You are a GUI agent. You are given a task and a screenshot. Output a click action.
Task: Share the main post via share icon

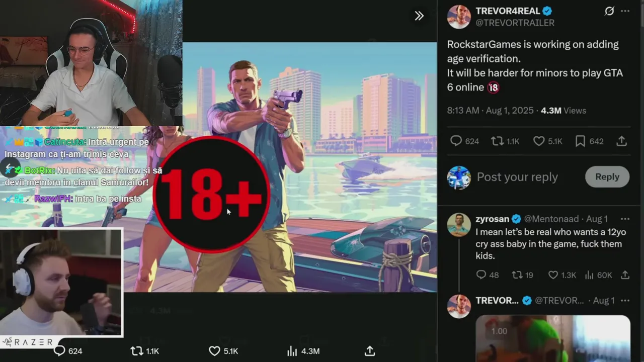(x=622, y=141)
